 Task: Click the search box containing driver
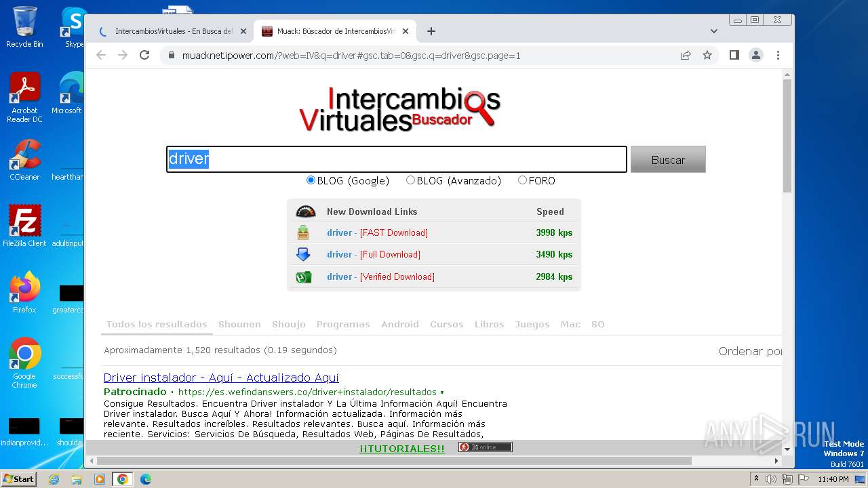[x=397, y=159]
